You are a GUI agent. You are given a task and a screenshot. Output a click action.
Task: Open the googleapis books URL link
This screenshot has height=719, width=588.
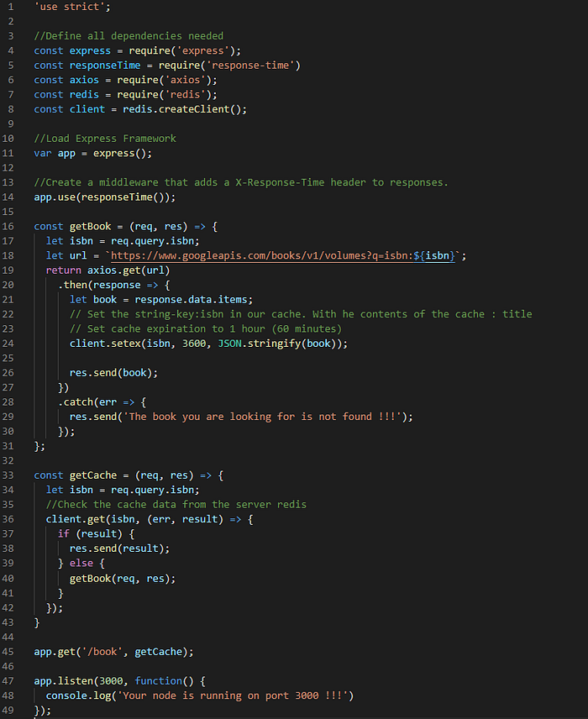click(x=283, y=256)
